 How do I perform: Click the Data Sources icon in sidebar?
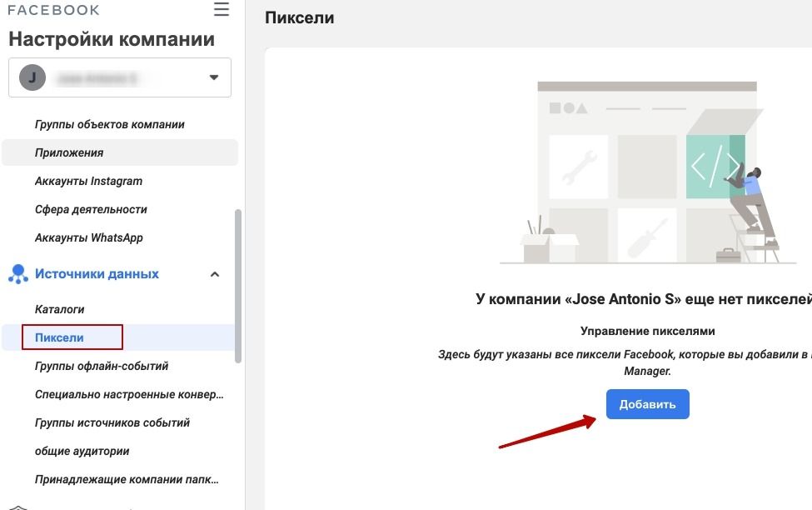pyautogui.click(x=17, y=274)
